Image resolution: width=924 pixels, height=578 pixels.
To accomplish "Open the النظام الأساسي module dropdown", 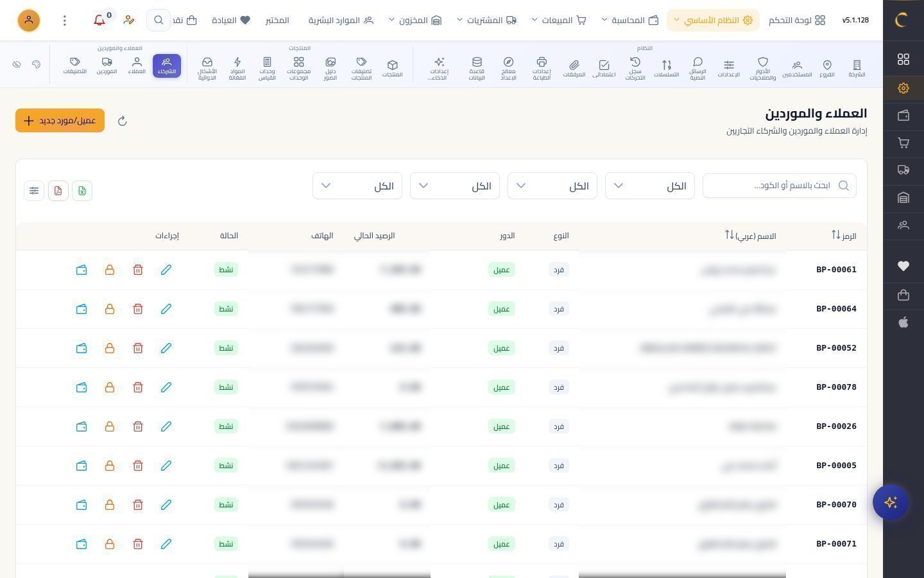I will coord(713,20).
